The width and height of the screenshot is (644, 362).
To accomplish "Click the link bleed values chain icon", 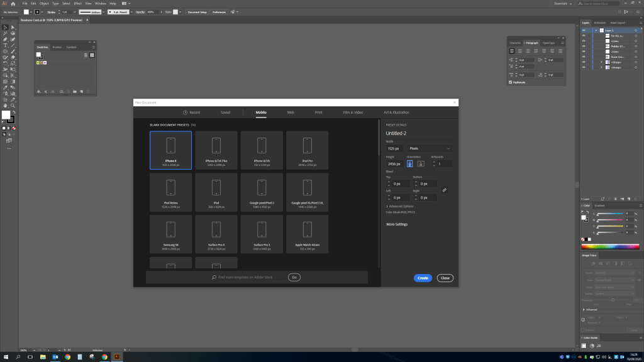I will pos(445,190).
